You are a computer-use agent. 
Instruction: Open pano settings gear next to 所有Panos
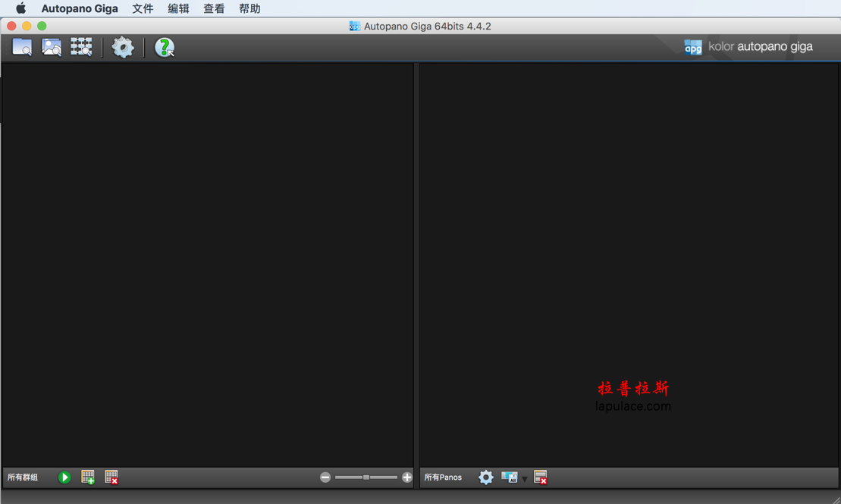(485, 477)
